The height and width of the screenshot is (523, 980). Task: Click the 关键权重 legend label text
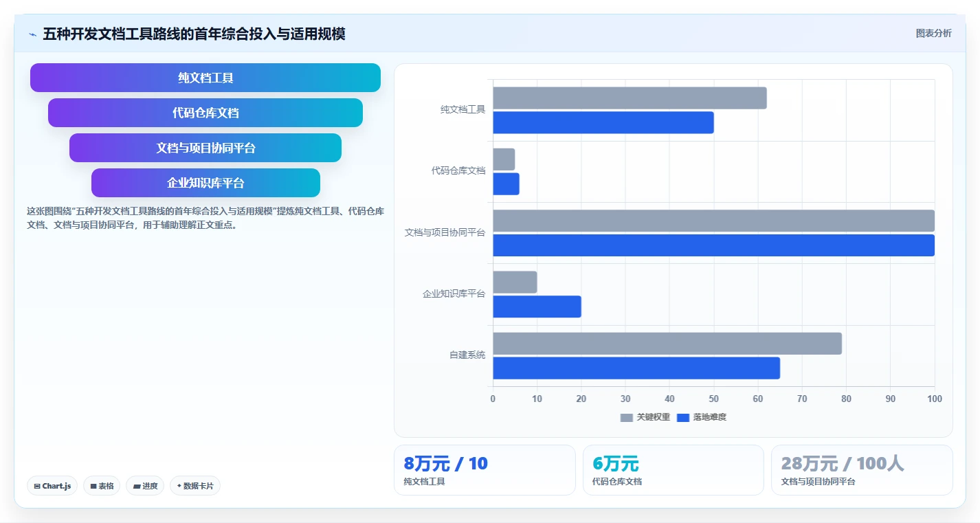(x=654, y=417)
